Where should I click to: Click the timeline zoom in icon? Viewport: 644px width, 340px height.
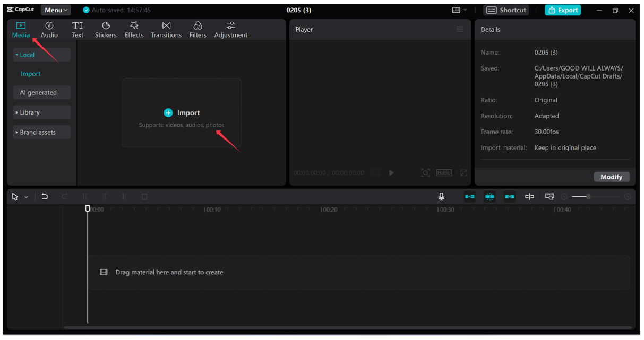pos(628,197)
